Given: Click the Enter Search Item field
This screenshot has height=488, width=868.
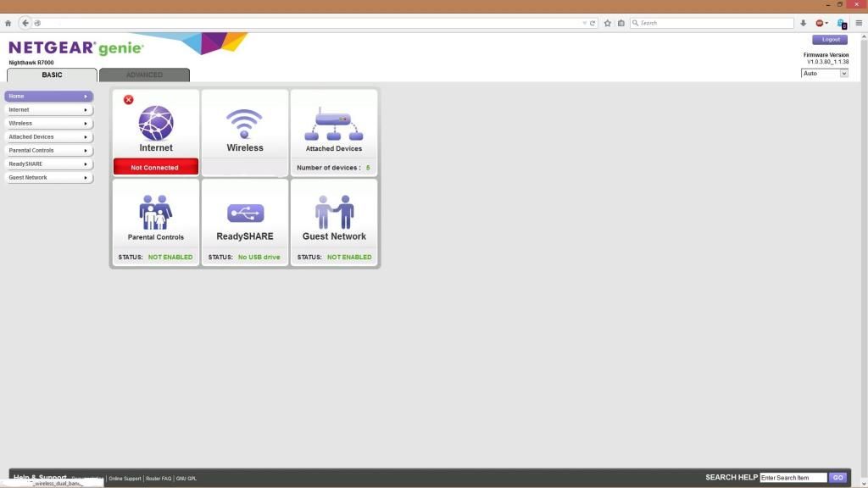Looking at the screenshot, I should pos(793,478).
